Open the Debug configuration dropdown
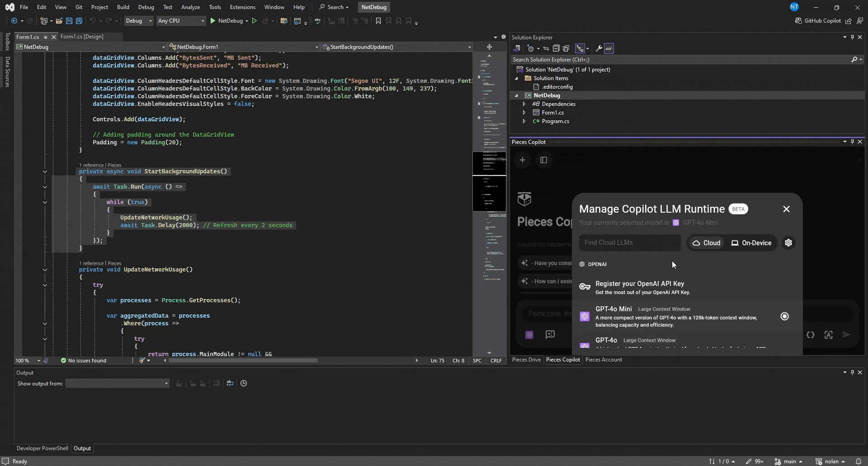868x466 pixels. (x=138, y=21)
